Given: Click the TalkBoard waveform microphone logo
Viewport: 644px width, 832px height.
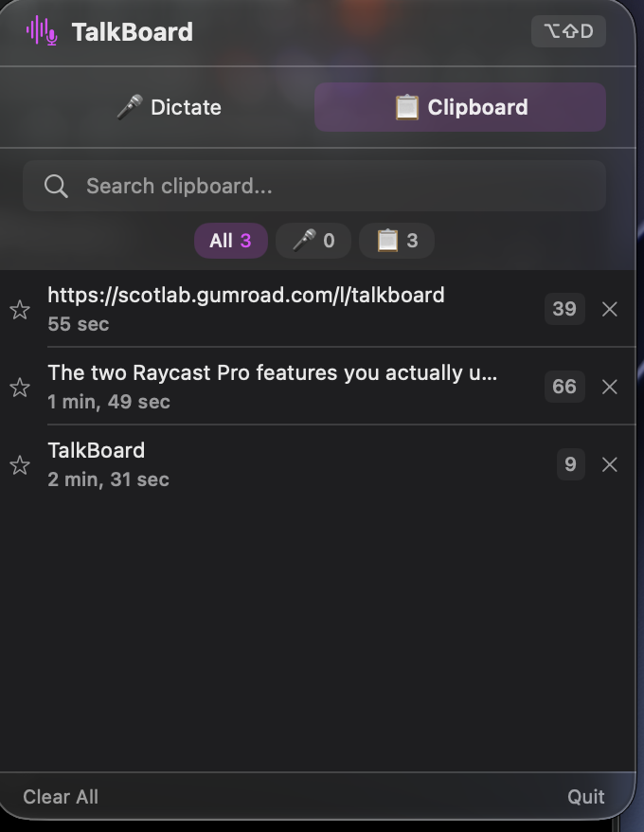Looking at the screenshot, I should [x=42, y=31].
